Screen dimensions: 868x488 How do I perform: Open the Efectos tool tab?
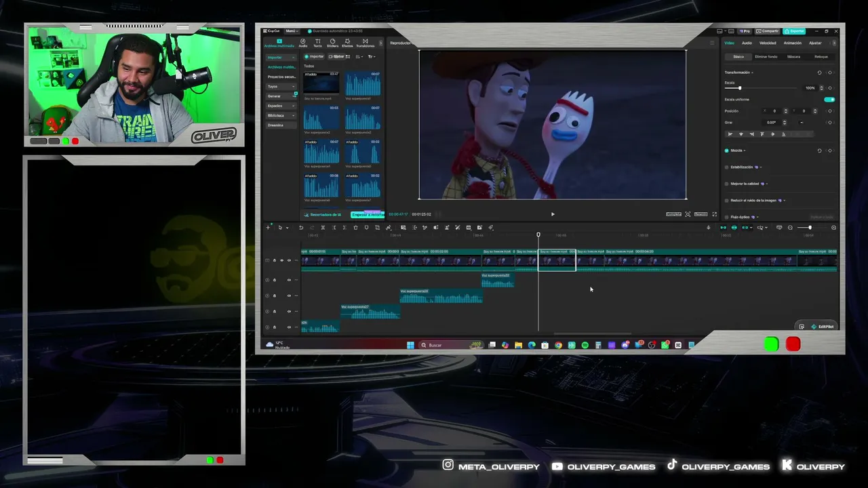(347, 43)
